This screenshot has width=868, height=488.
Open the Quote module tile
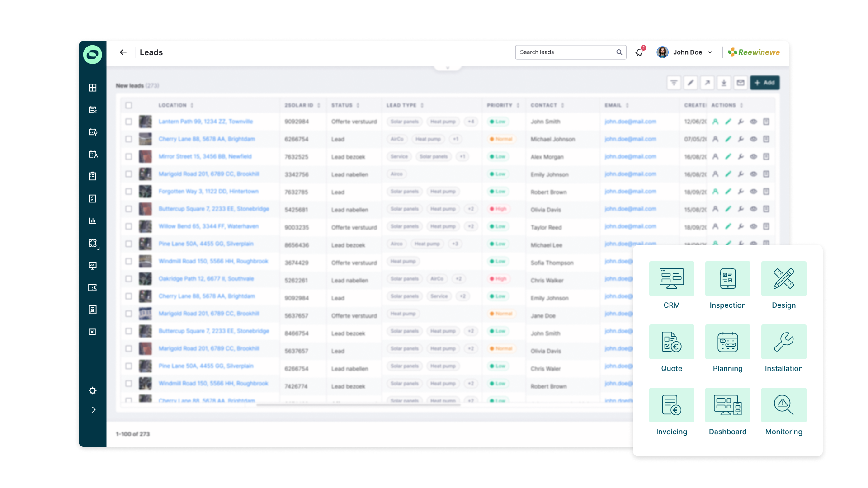click(x=671, y=342)
